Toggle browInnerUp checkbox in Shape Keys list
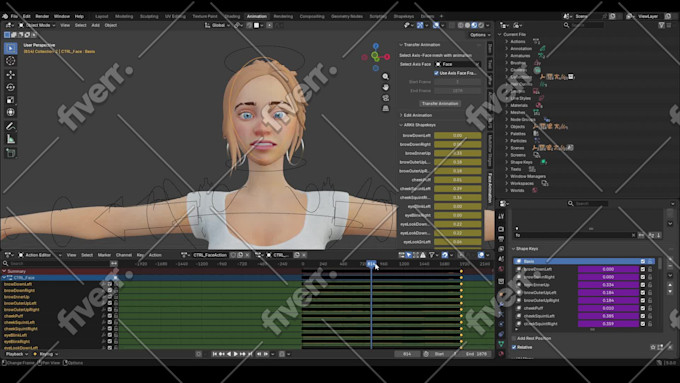The image size is (680, 383). tap(643, 285)
